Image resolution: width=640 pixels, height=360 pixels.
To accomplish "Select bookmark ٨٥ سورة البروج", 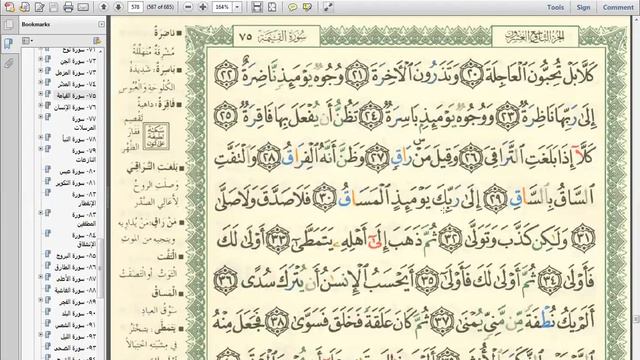I will coord(75,256).
